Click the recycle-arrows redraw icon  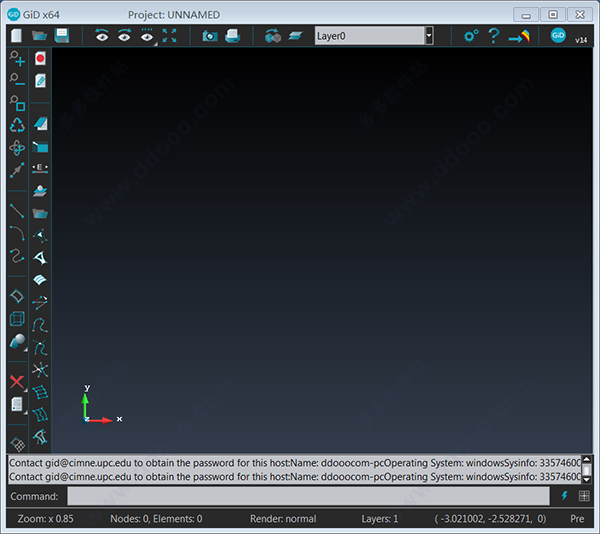17,125
